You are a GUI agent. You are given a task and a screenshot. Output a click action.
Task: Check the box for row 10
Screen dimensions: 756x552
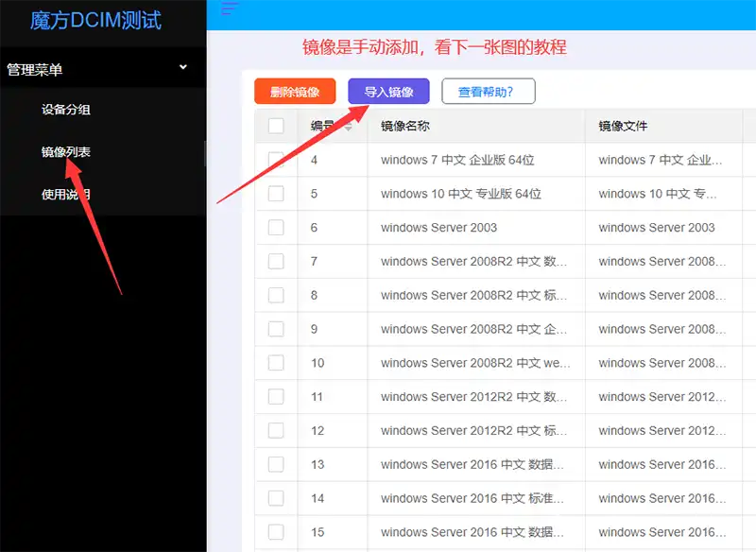click(276, 363)
